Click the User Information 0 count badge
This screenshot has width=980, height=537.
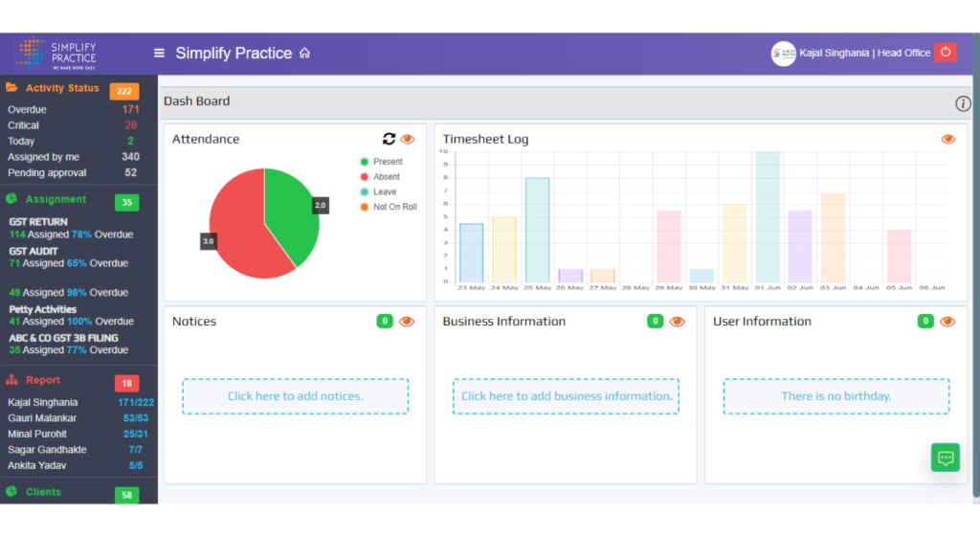[925, 322]
